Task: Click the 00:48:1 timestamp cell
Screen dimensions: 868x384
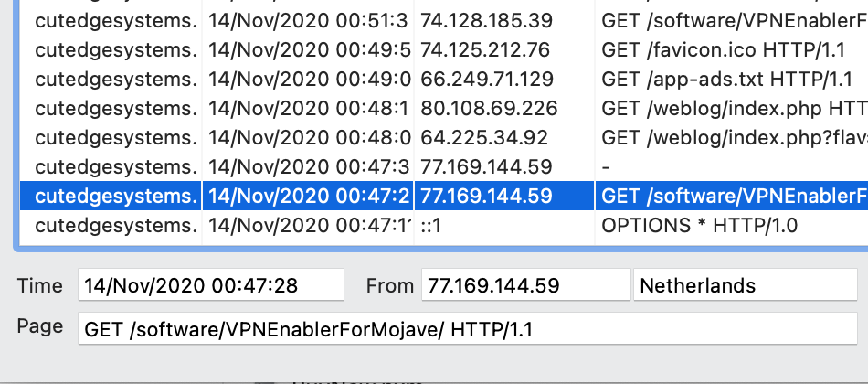Action: (x=309, y=109)
